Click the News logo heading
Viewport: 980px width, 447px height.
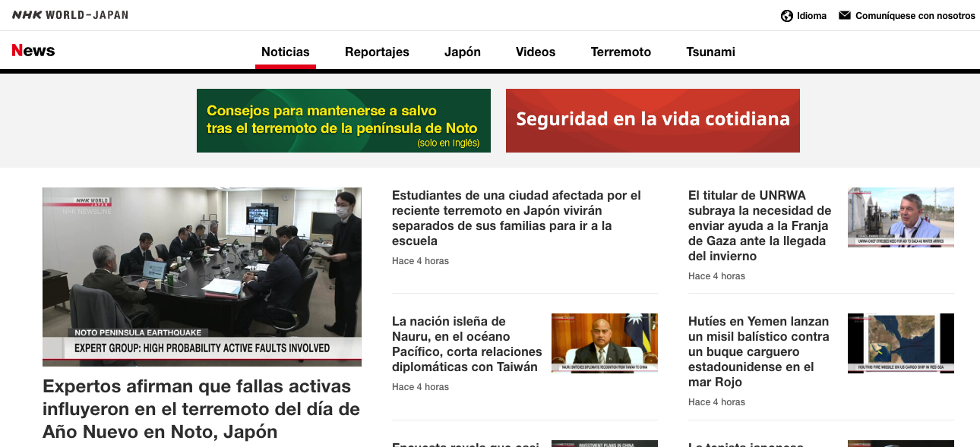(33, 51)
